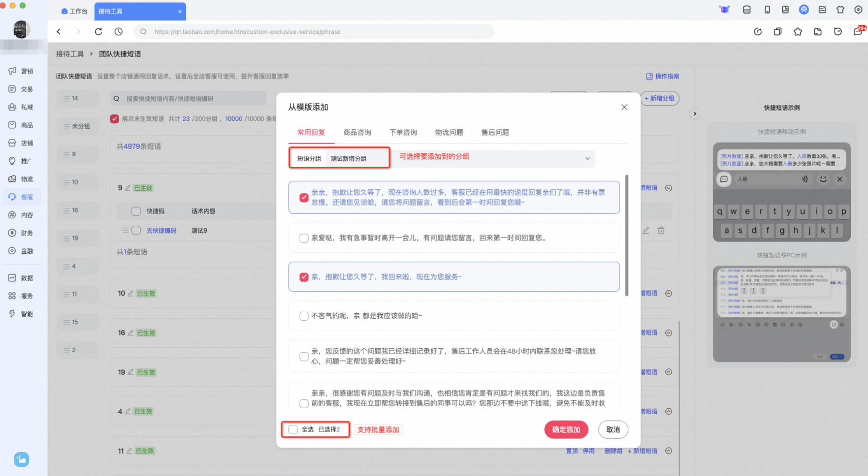
Task: Click the 快捷短语移PC示例 preview thumbnail
Action: coord(781,314)
